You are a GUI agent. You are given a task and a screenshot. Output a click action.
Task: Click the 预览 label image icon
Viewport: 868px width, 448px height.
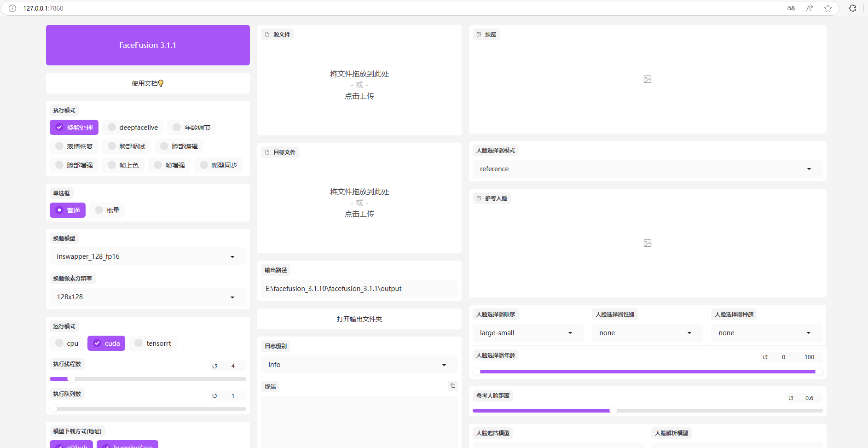[x=479, y=35]
